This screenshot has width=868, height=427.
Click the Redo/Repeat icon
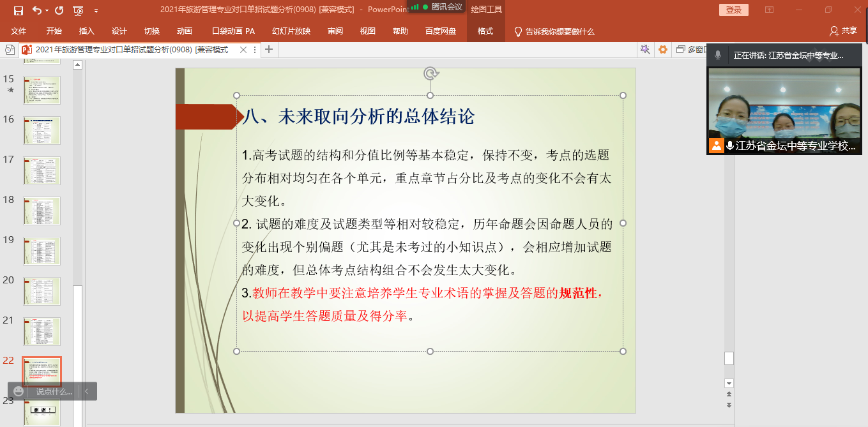(x=59, y=10)
